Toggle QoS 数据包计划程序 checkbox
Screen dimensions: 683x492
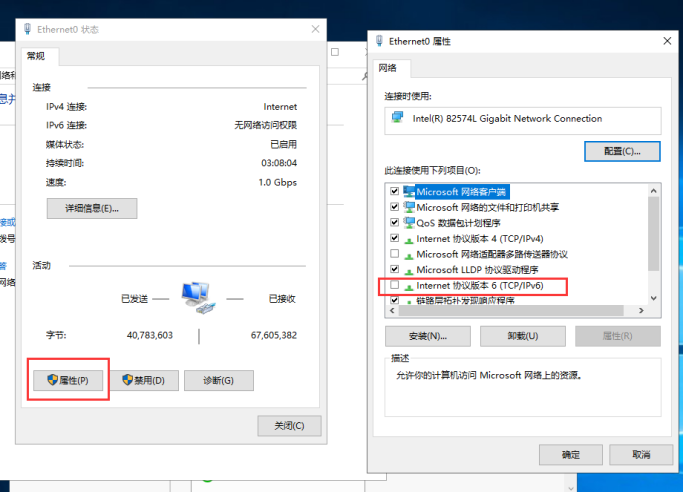coord(395,222)
